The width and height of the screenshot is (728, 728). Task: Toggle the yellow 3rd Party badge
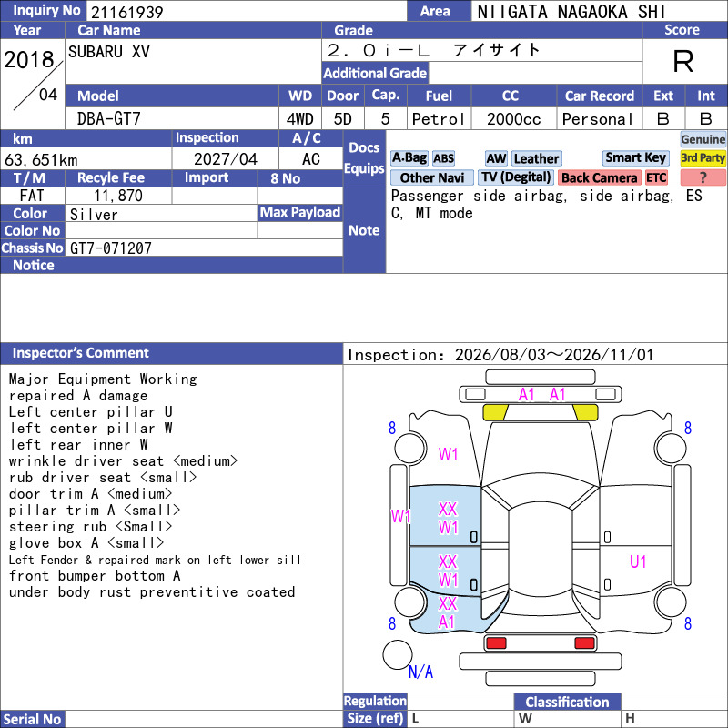tap(703, 158)
